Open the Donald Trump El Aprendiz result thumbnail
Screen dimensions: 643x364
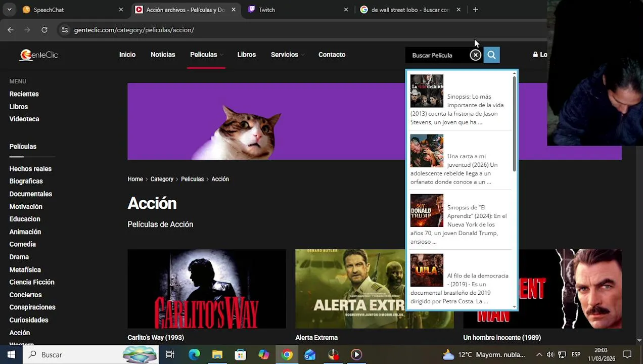click(427, 210)
